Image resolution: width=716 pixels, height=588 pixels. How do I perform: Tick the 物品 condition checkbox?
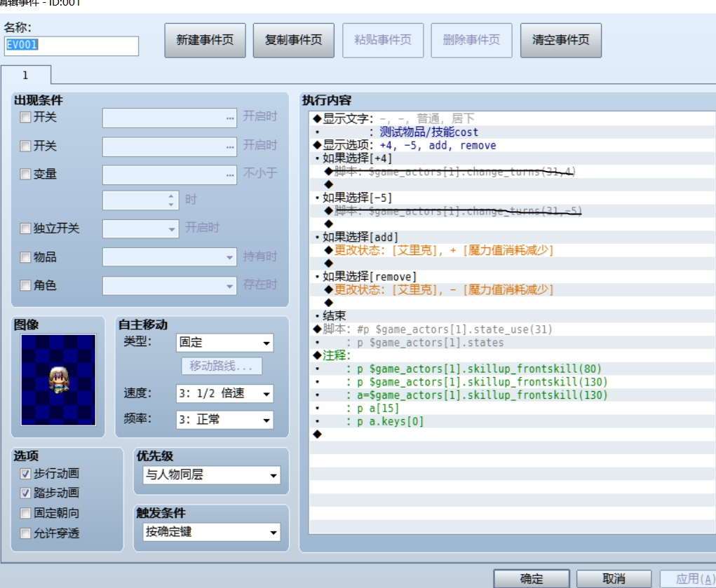coord(25,257)
